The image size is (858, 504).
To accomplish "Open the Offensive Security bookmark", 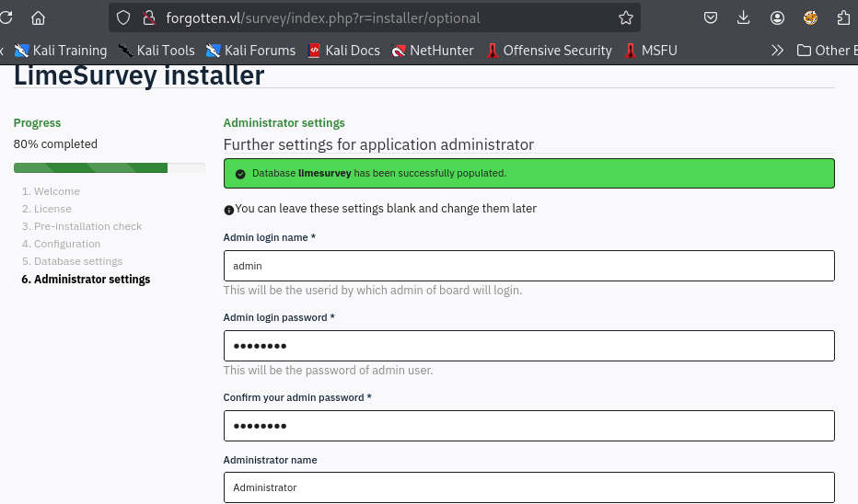I will click(x=549, y=51).
